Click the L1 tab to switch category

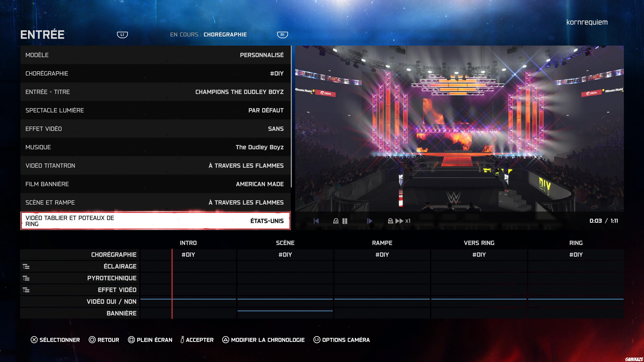(x=122, y=35)
